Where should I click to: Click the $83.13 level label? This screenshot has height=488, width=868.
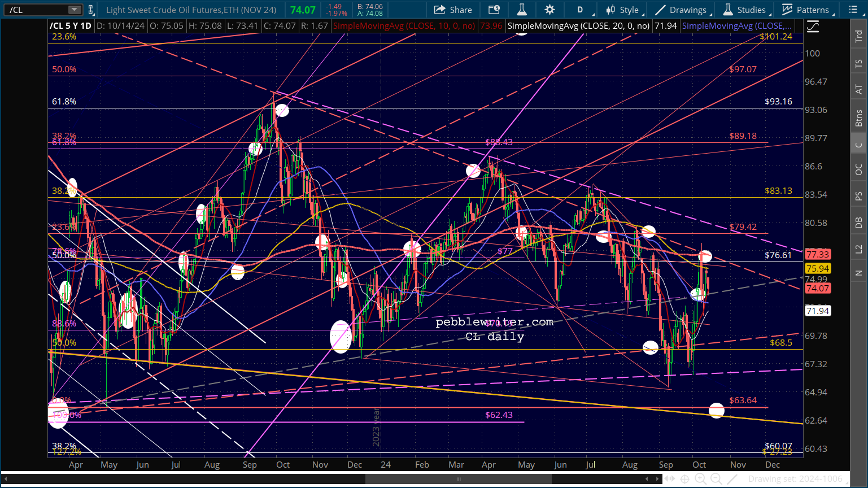pyautogui.click(x=778, y=191)
